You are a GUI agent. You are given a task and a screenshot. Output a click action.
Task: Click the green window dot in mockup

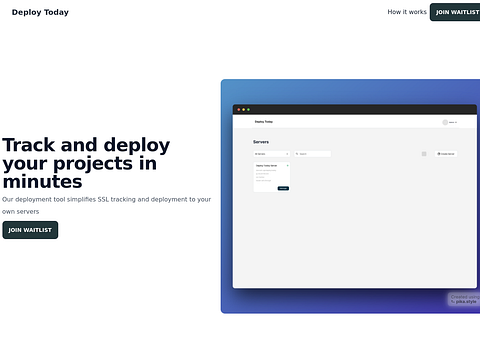248,109
